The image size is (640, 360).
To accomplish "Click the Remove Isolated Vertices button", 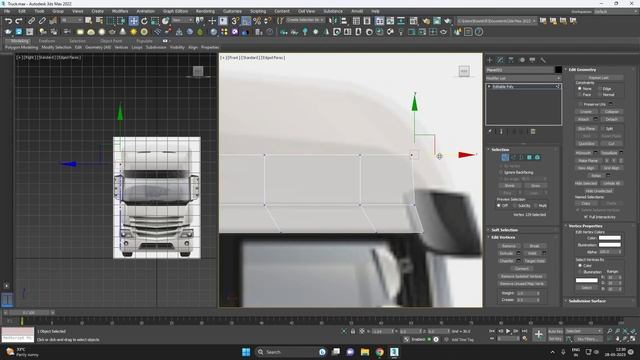I will tap(522, 276).
